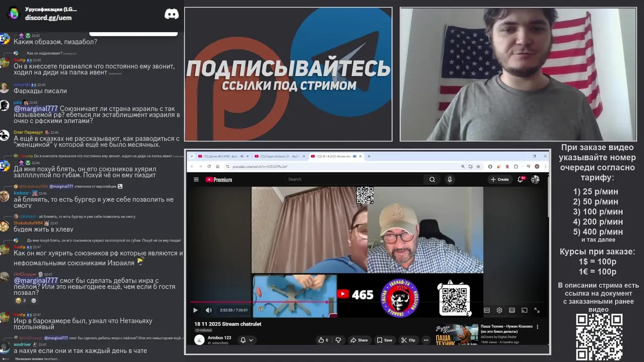Click the zoom magnifier icon in address bar
The image size is (644, 362).
463,166
